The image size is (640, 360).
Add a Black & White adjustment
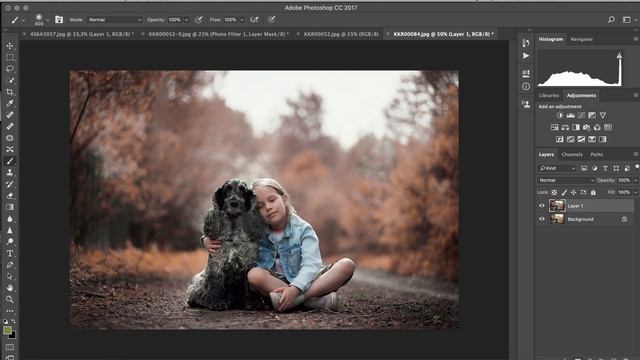(576, 127)
